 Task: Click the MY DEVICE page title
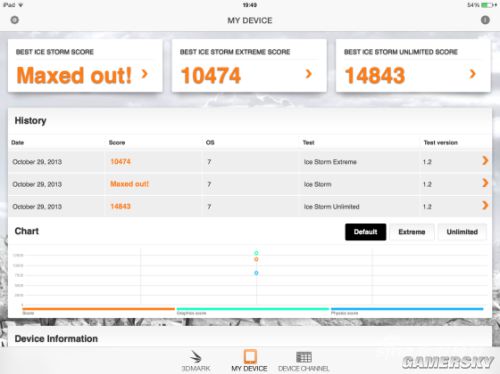coord(250,21)
